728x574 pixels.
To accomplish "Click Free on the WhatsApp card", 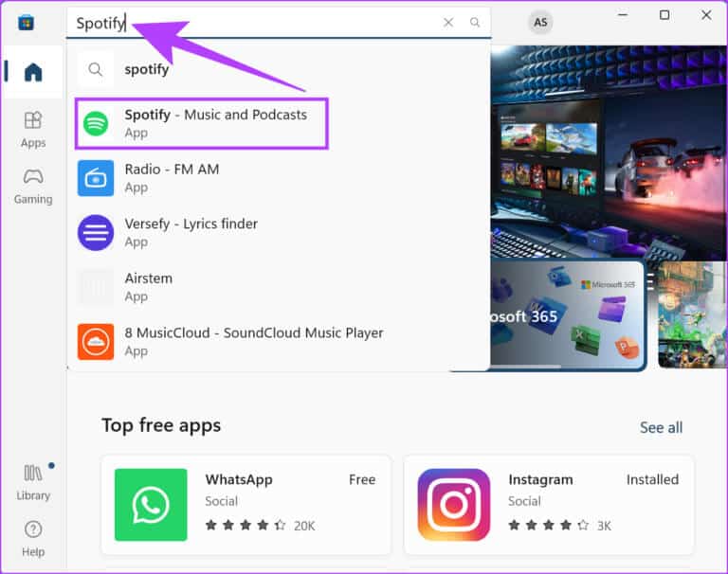I will point(362,479).
